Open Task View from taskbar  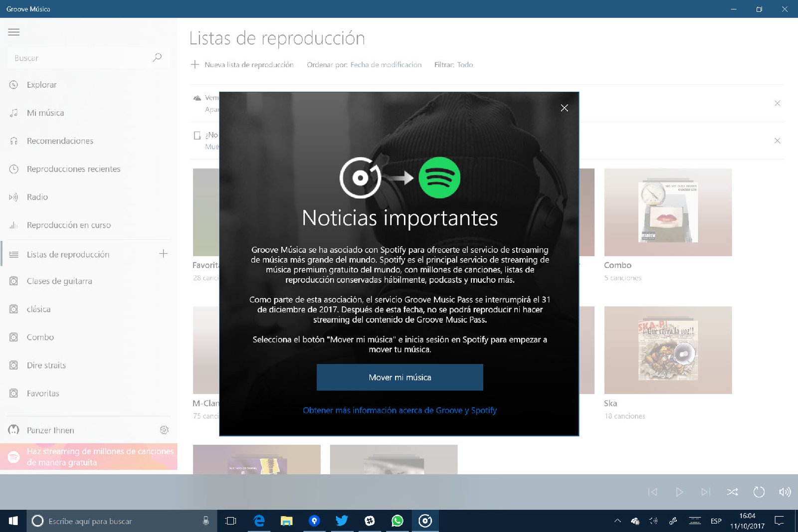(x=230, y=521)
